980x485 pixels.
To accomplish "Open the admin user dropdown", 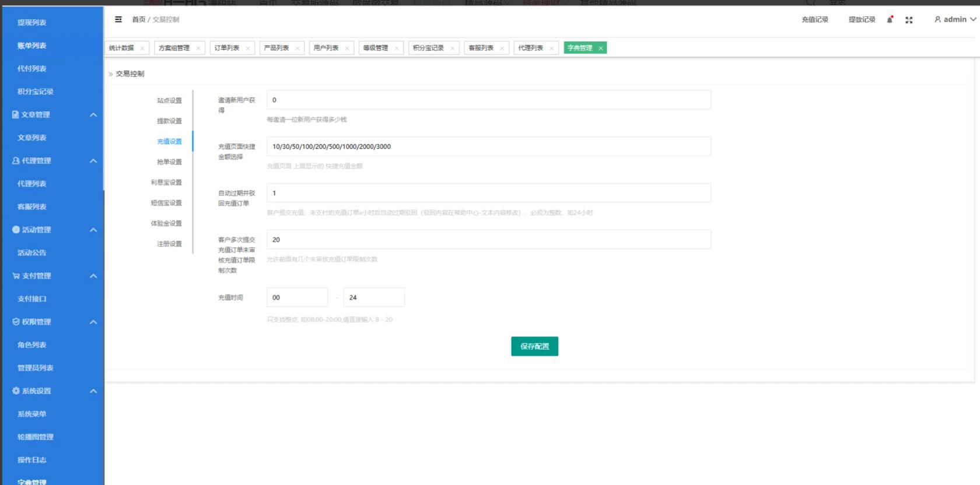I will tap(955, 19).
